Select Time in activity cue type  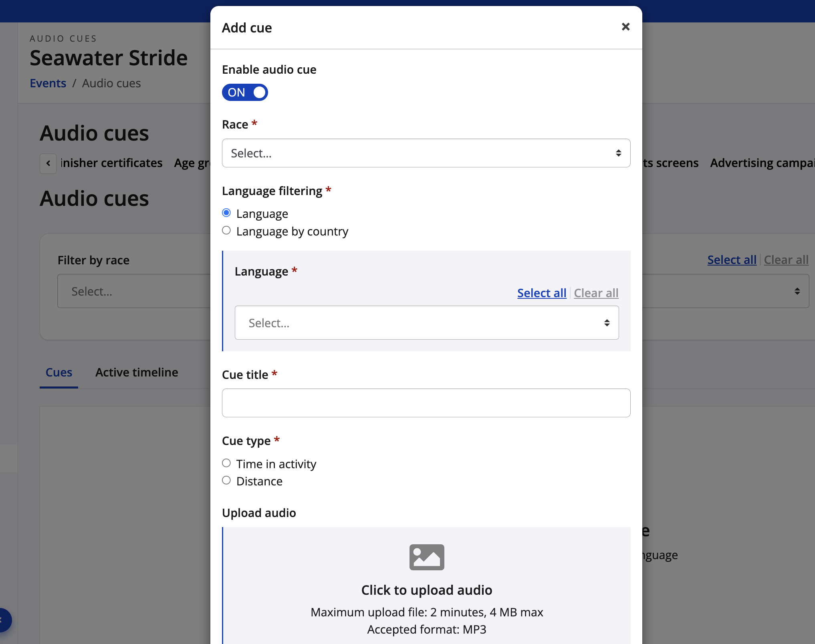click(226, 463)
